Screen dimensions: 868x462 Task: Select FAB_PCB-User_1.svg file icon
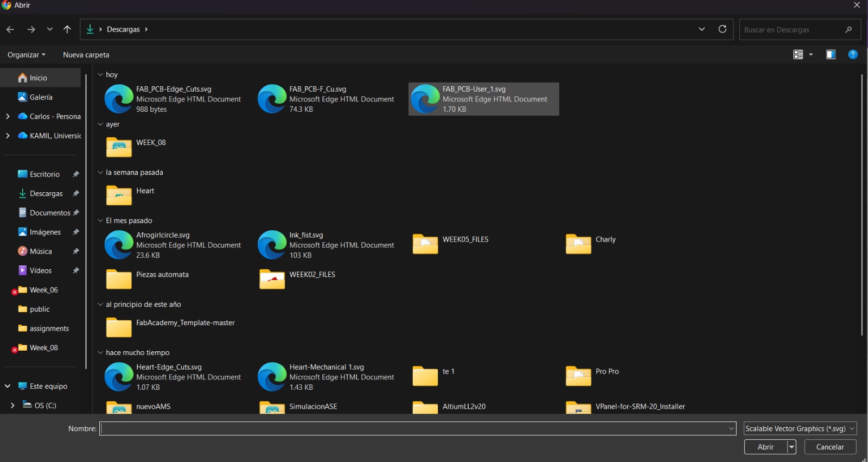[x=425, y=99]
